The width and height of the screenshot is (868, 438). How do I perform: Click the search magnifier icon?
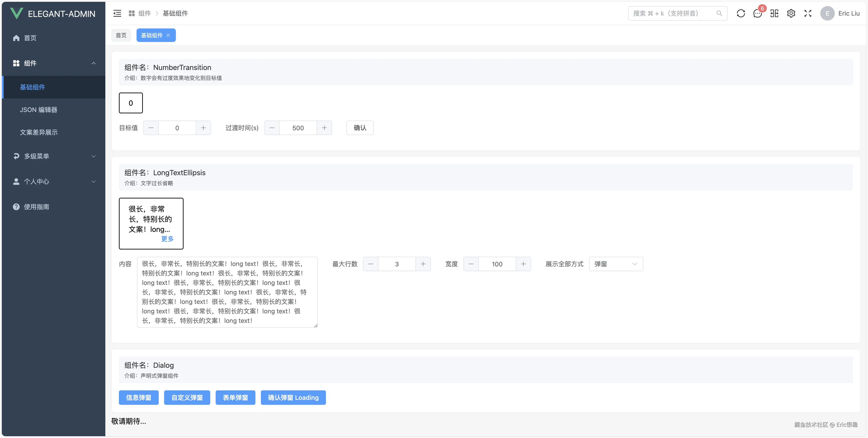click(x=719, y=14)
